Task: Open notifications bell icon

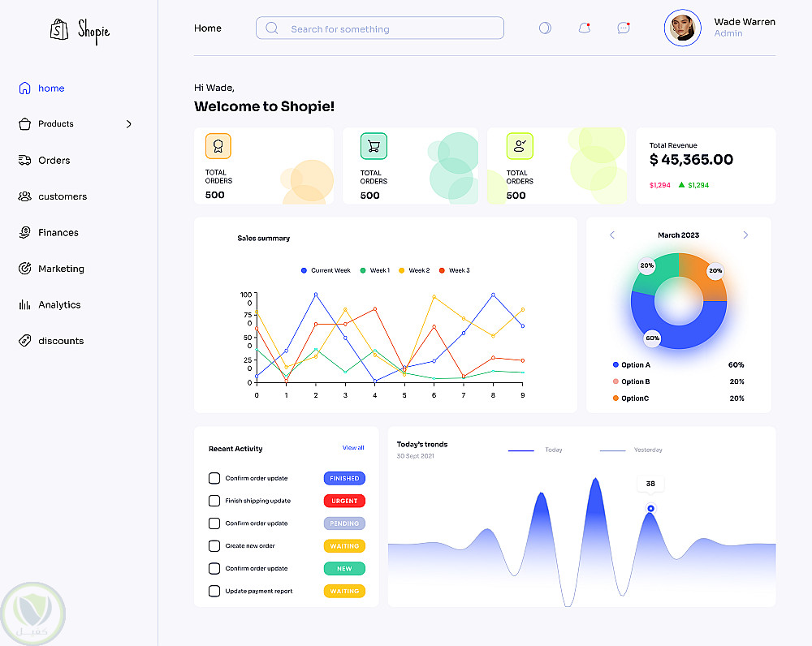Action: 584,28
